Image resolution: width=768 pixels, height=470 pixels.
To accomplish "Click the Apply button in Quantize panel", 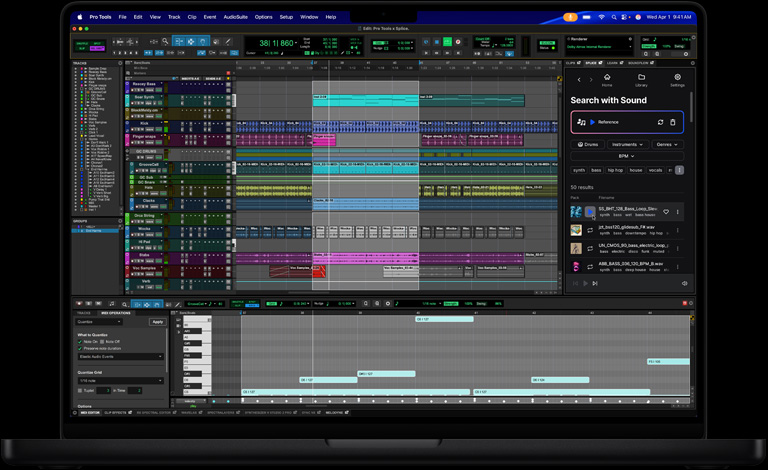I will [157, 322].
